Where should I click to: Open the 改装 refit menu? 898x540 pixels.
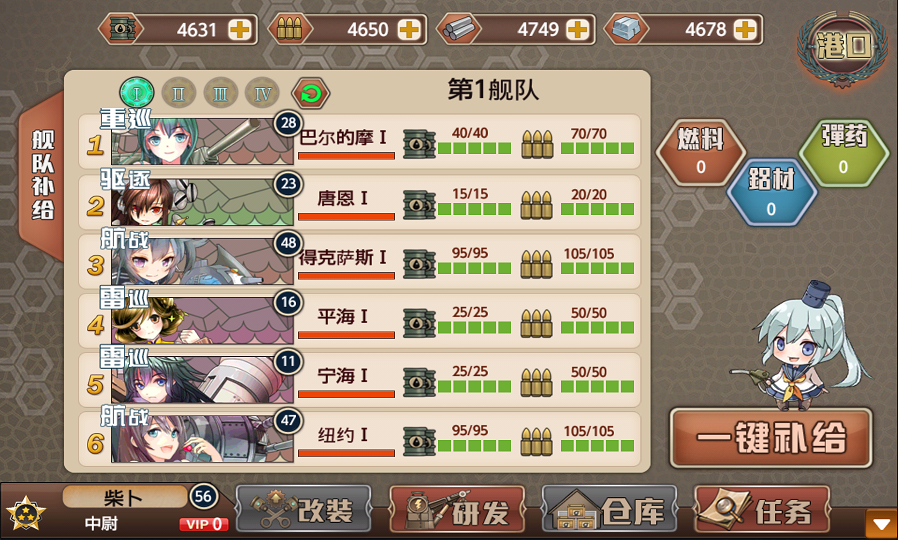(x=304, y=510)
